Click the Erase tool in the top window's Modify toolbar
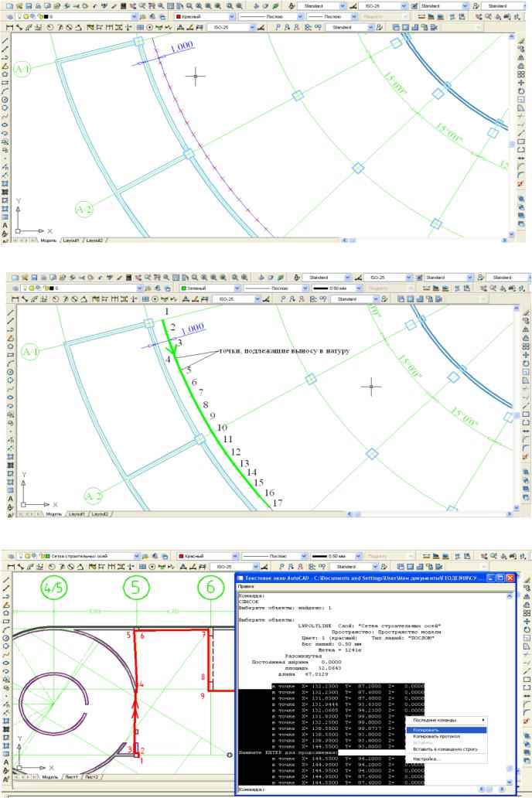Screen dimensions: 532x798 521,41
